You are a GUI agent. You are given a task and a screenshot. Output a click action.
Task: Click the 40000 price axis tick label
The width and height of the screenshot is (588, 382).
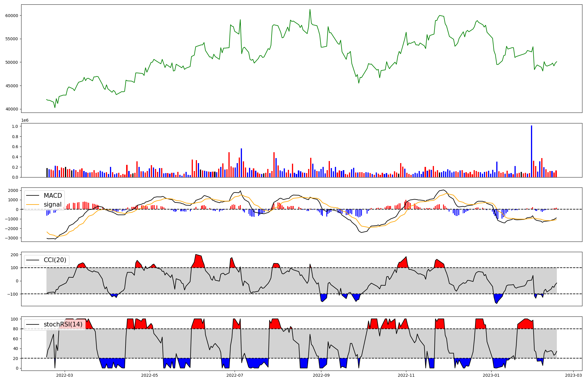12,109
